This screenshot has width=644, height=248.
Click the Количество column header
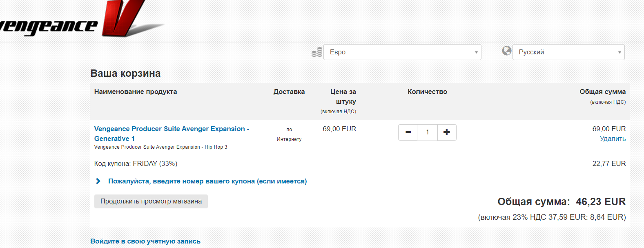[x=427, y=92]
